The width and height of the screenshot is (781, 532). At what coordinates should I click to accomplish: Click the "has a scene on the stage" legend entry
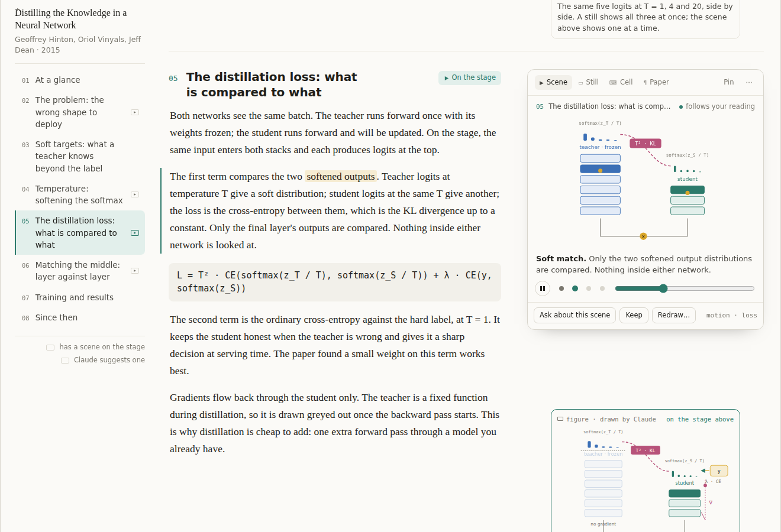coord(96,347)
